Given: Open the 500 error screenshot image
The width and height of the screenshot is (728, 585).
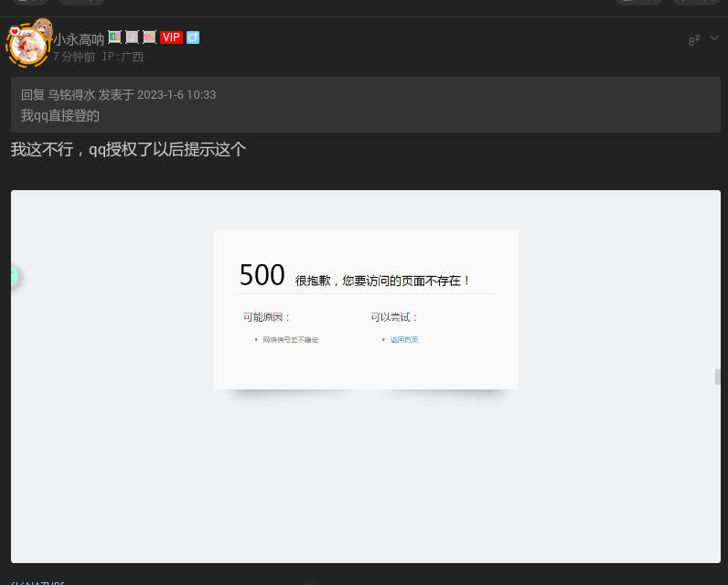Looking at the screenshot, I should [x=366, y=376].
